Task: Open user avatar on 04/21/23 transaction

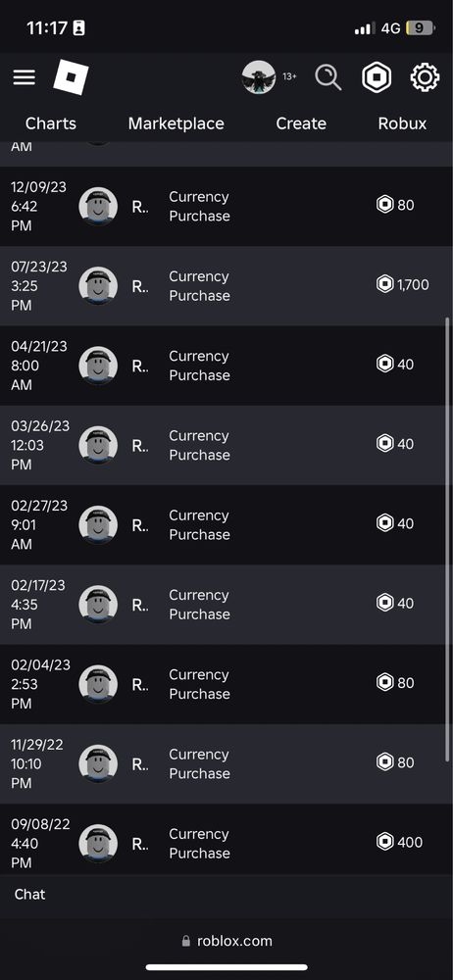Action: click(98, 366)
